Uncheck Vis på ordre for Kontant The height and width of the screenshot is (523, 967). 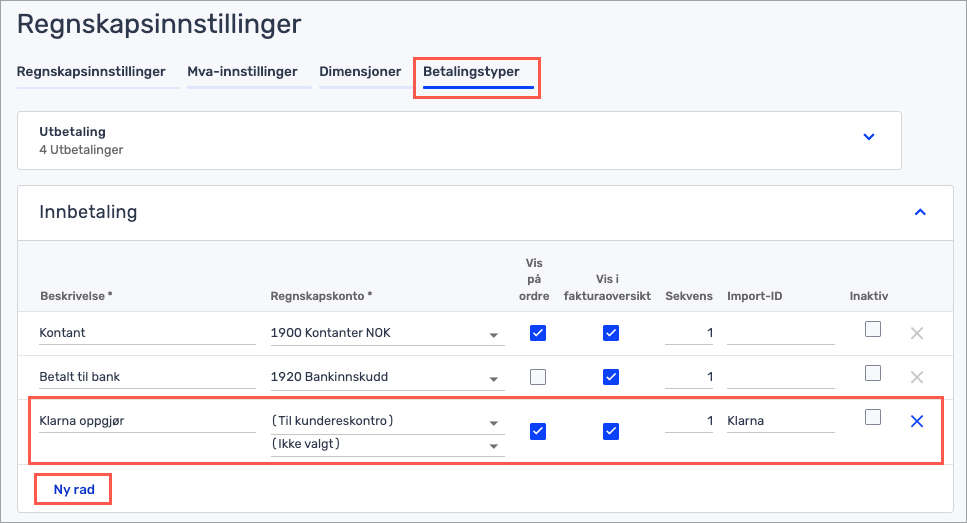[x=538, y=333]
